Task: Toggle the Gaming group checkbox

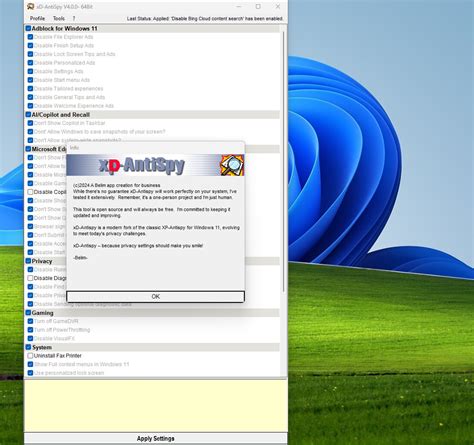Action: point(28,313)
